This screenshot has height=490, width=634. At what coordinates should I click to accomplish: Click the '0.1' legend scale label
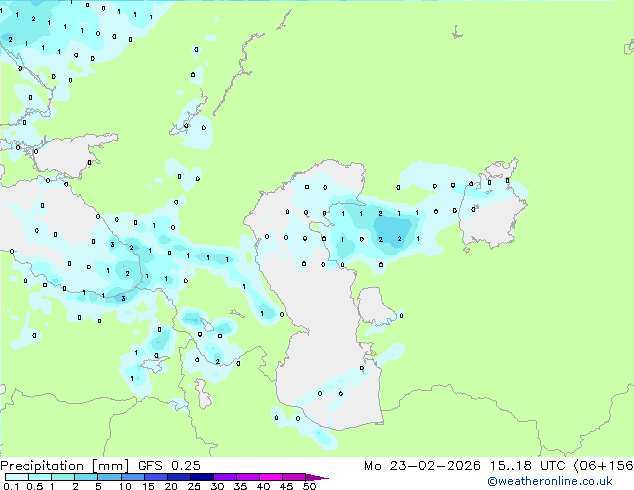(x=11, y=486)
